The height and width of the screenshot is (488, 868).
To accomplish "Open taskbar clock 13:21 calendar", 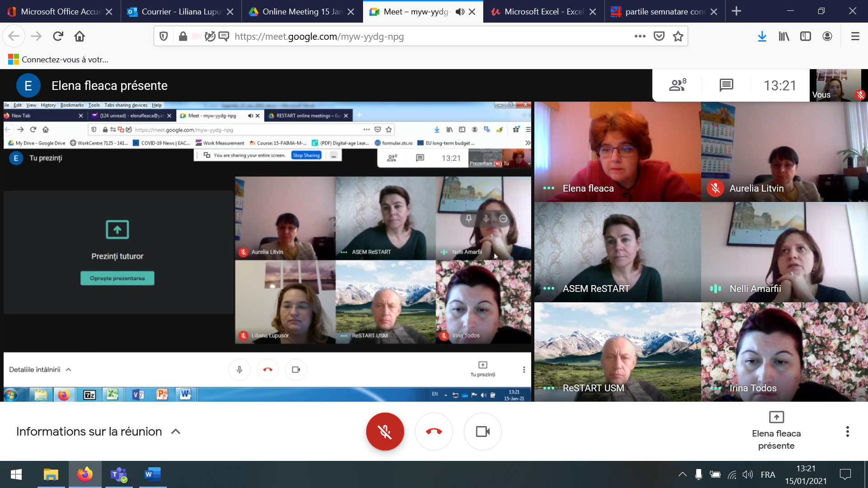I will pyautogui.click(x=806, y=474).
